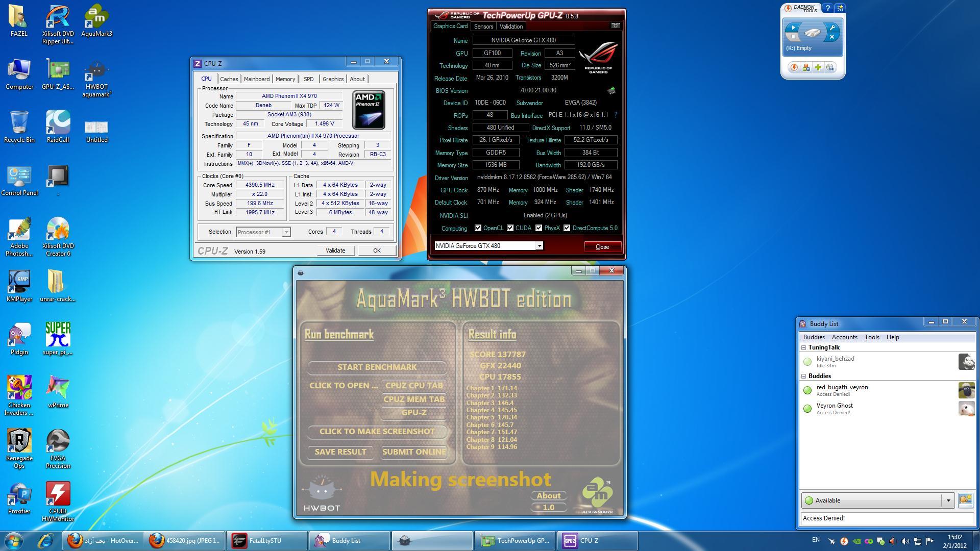Click the buddy icon button in Pidgin
This screenshot has height=551, width=980.
[966, 500]
